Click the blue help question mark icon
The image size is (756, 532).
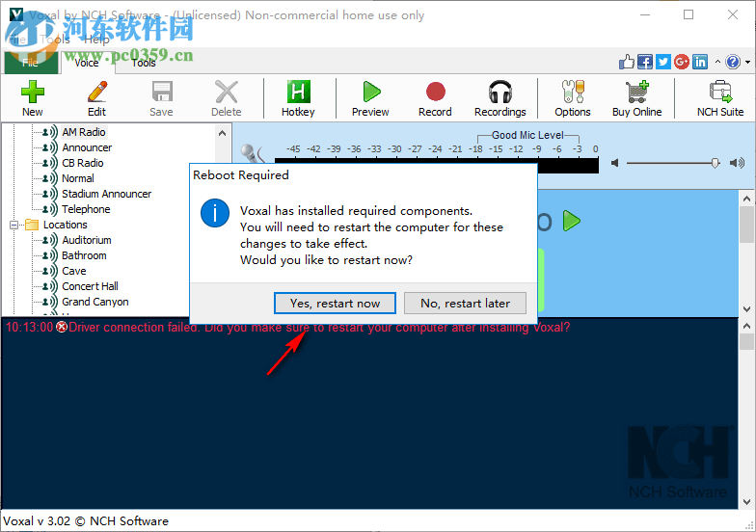[x=733, y=62]
